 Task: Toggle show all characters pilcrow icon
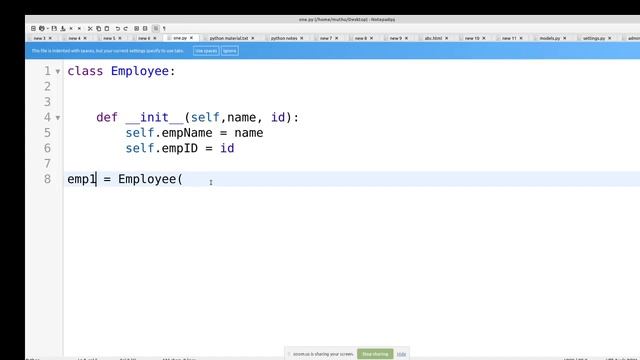pos(164,29)
